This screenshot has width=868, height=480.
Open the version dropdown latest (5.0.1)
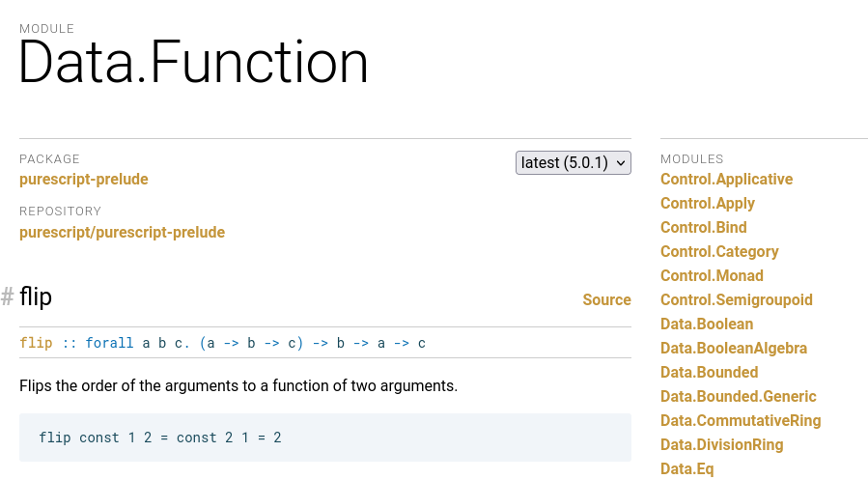pyautogui.click(x=574, y=162)
